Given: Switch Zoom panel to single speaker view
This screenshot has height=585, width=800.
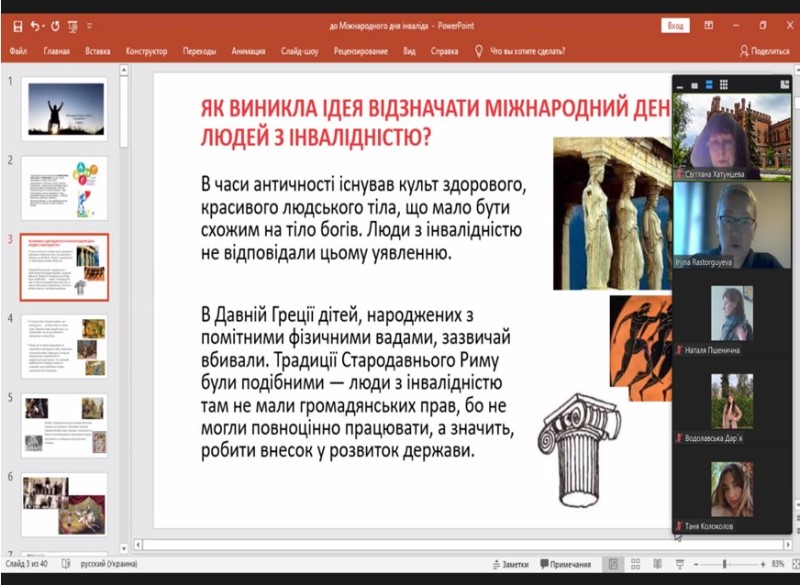Looking at the screenshot, I should pos(694,85).
